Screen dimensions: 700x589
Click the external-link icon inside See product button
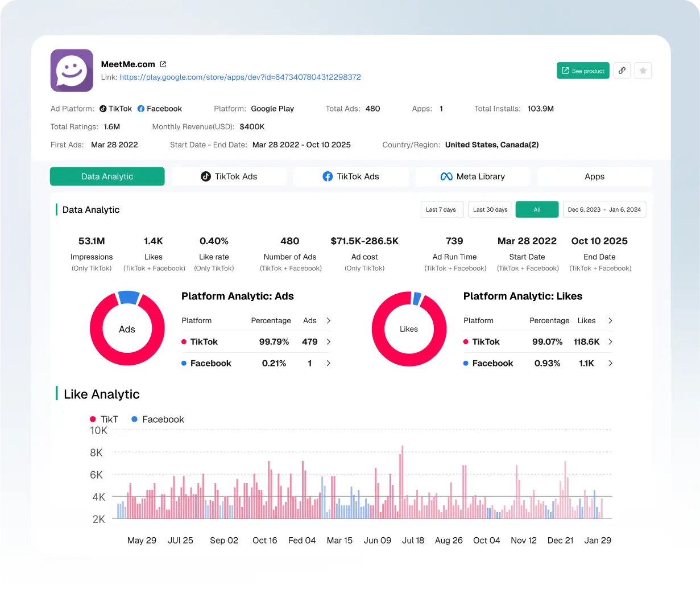tap(565, 71)
